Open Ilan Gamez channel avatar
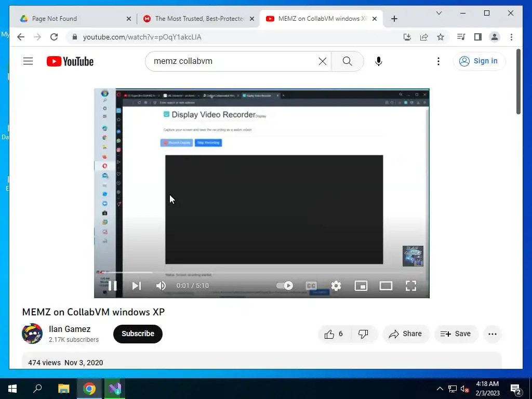532x399 pixels. [32, 334]
